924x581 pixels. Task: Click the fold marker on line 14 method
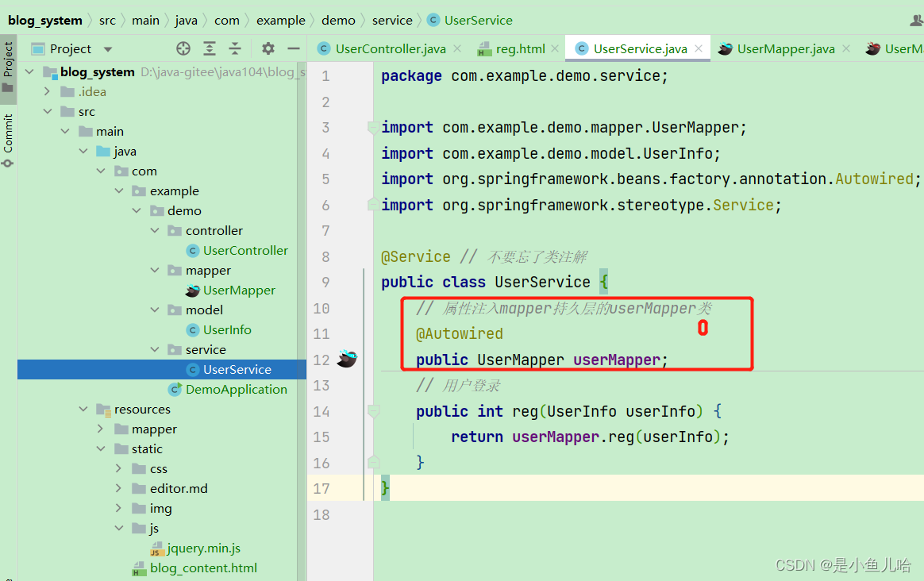pyautogui.click(x=373, y=411)
